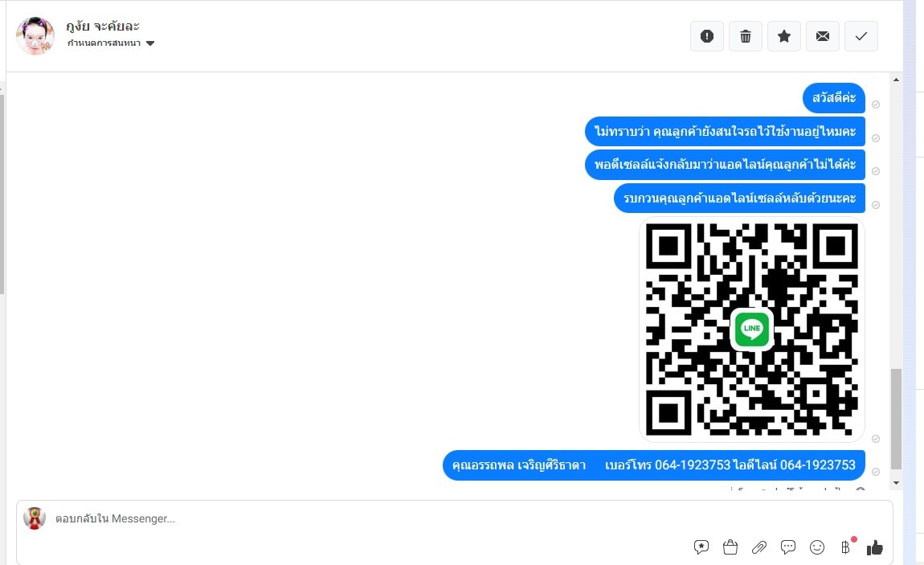
Task: Open saved replies icon in composer
Action: click(x=701, y=547)
